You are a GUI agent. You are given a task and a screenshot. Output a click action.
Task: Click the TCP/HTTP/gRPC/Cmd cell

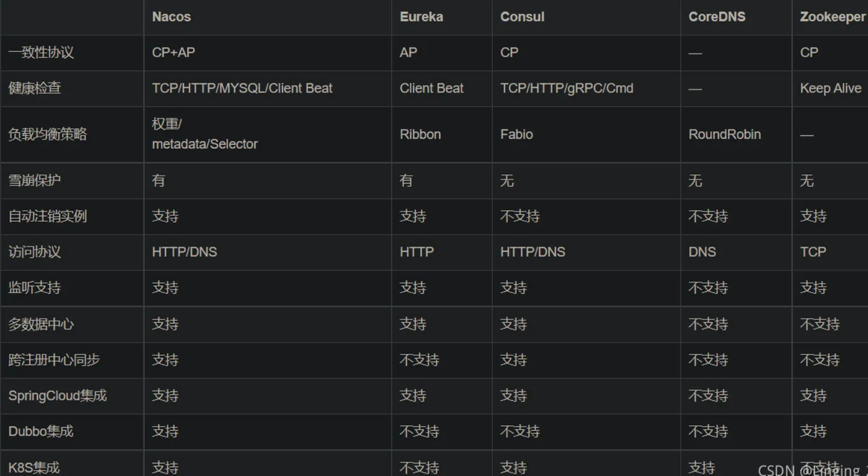pos(567,88)
